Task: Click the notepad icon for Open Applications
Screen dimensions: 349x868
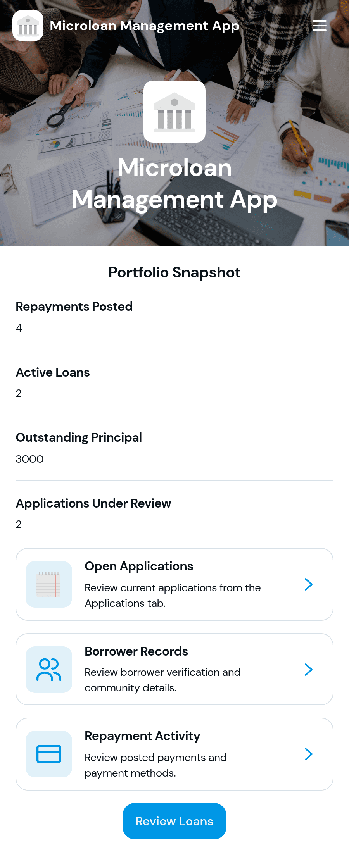Action: 49,584
